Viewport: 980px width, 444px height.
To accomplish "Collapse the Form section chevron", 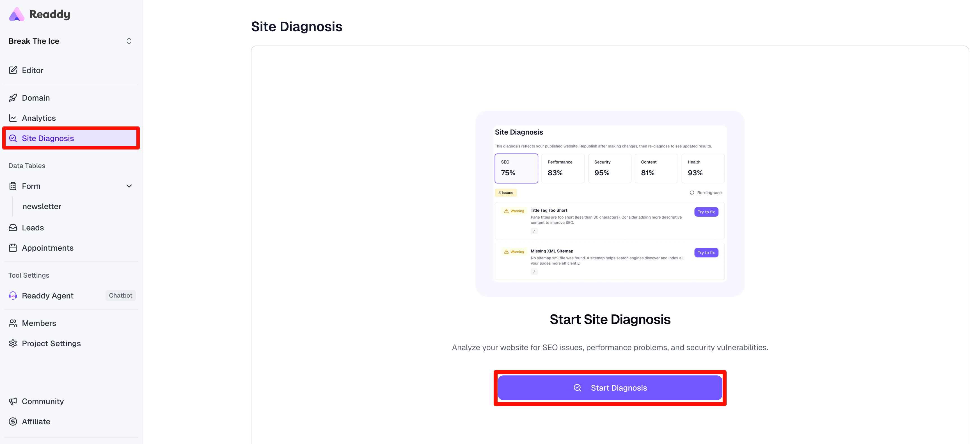I will (x=129, y=186).
